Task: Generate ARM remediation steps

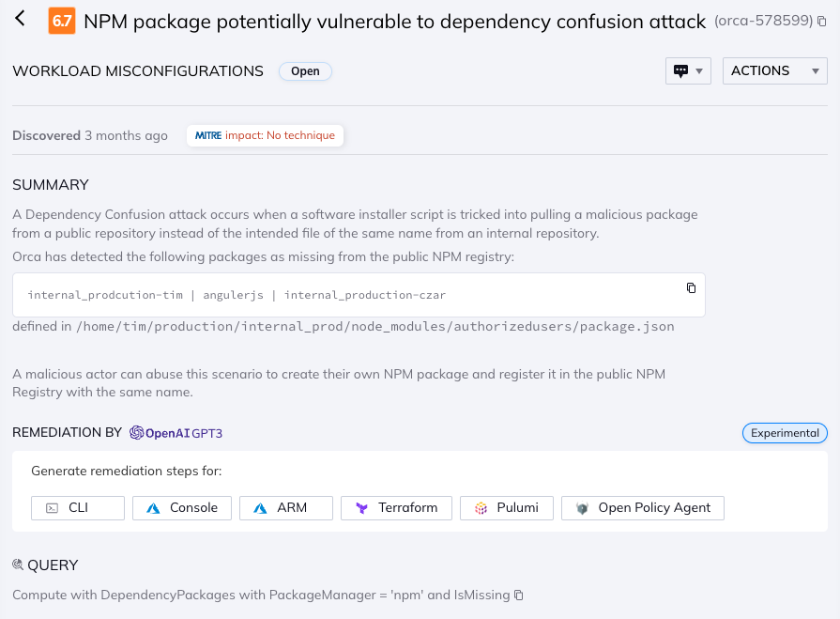Action: tap(285, 507)
